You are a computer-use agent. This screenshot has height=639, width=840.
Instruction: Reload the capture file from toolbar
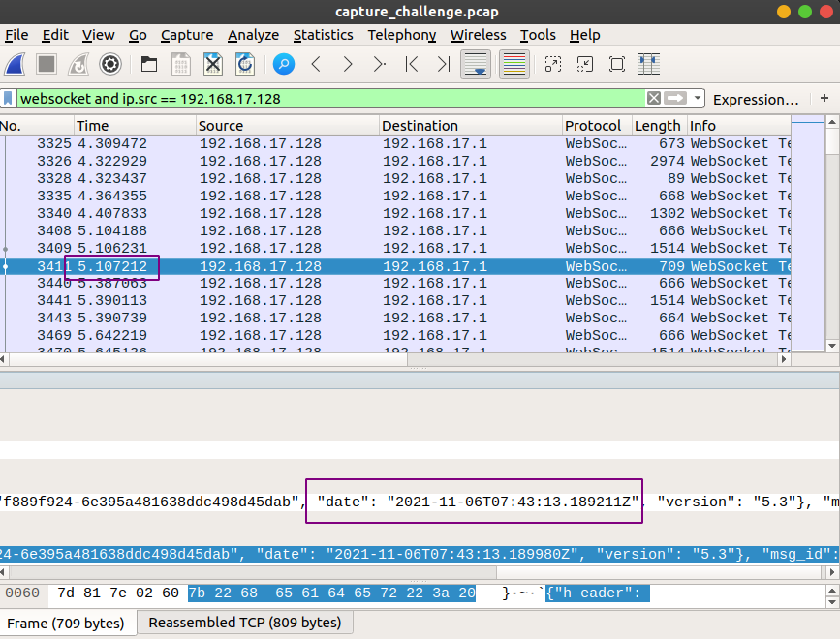coord(245,65)
